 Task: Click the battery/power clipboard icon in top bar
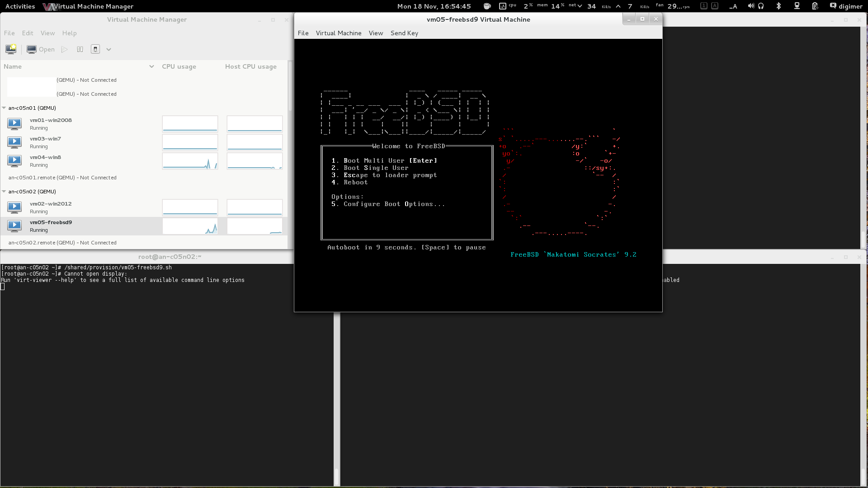coord(815,6)
